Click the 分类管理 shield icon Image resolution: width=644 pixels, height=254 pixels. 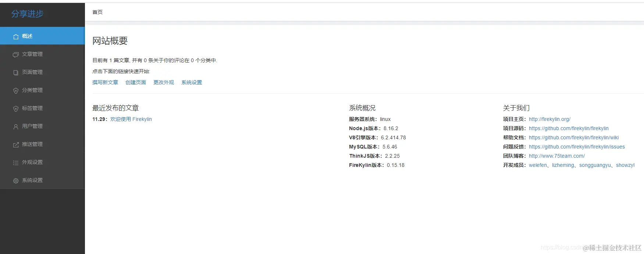pos(16,90)
